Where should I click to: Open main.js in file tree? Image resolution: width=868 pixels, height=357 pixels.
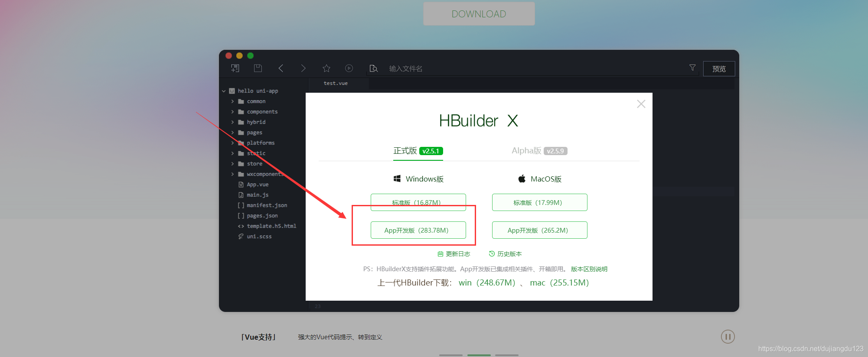[x=258, y=195]
